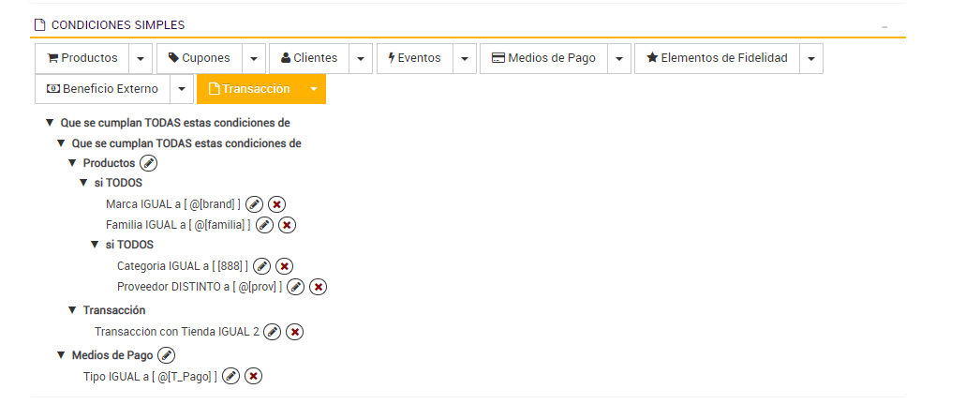
Task: Remove the Tipo IGUAL T_Pago condition
Action: (x=253, y=376)
